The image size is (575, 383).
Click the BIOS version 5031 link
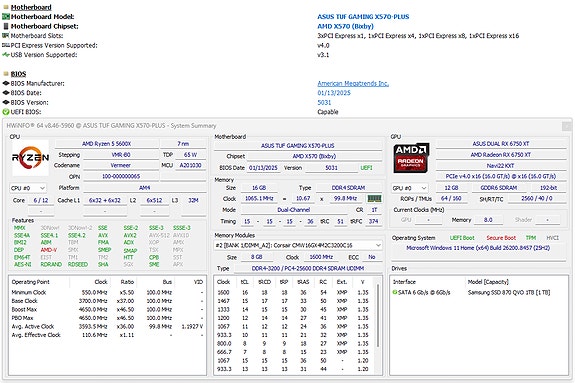pos(324,102)
